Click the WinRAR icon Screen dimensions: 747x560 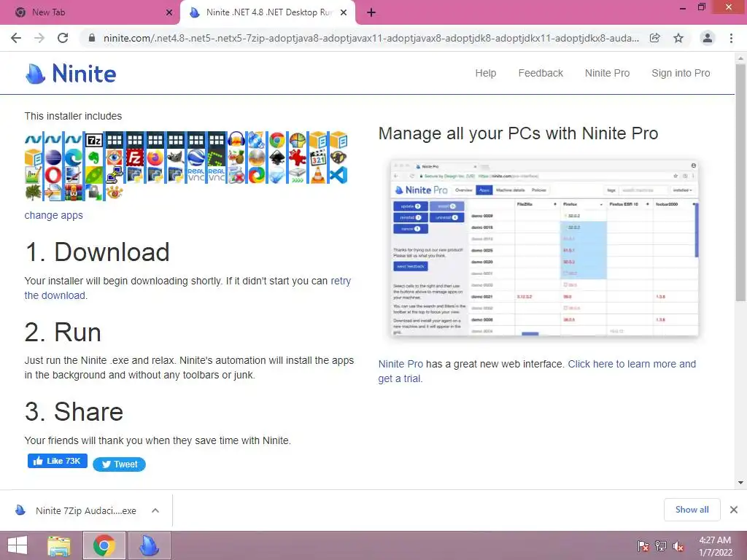click(74, 192)
